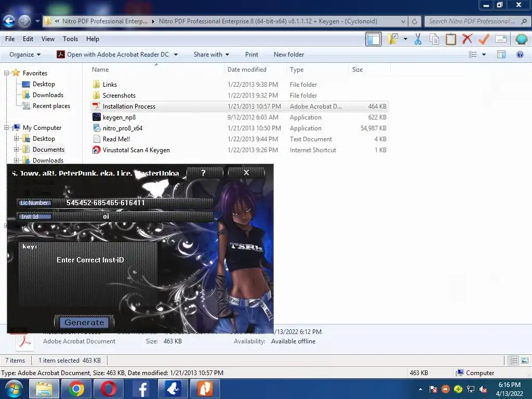Collapse the Favorites tree node
Screen dimensions: 532x399
(6, 73)
